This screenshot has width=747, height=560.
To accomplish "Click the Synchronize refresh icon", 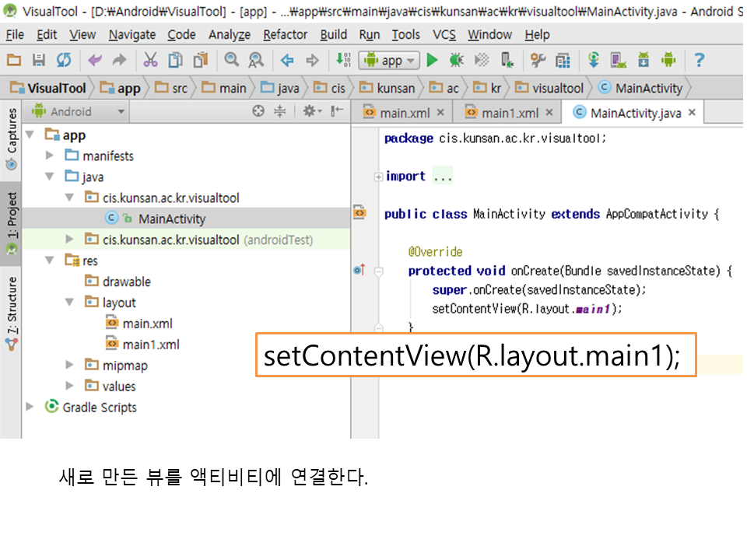I will coord(64,60).
